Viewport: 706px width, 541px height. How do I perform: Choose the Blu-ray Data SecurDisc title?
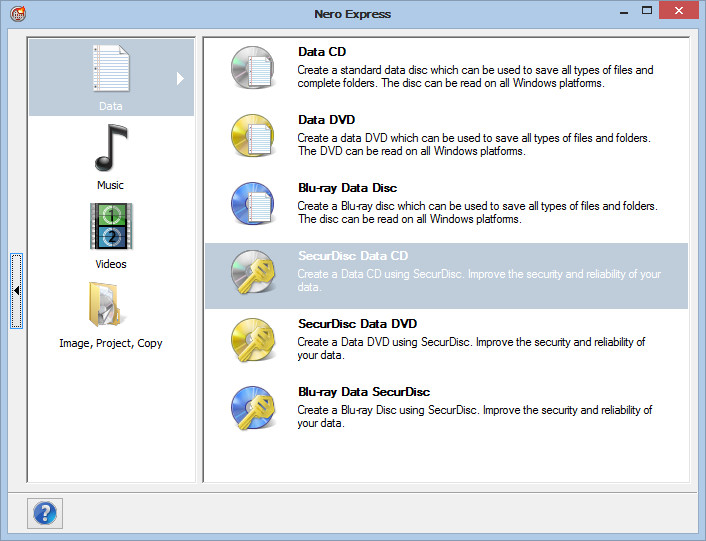pos(364,392)
